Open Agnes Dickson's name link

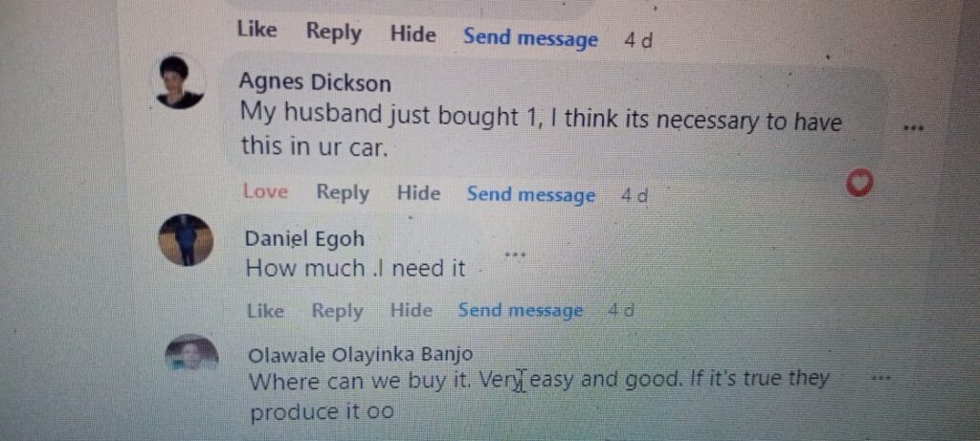coord(315,82)
